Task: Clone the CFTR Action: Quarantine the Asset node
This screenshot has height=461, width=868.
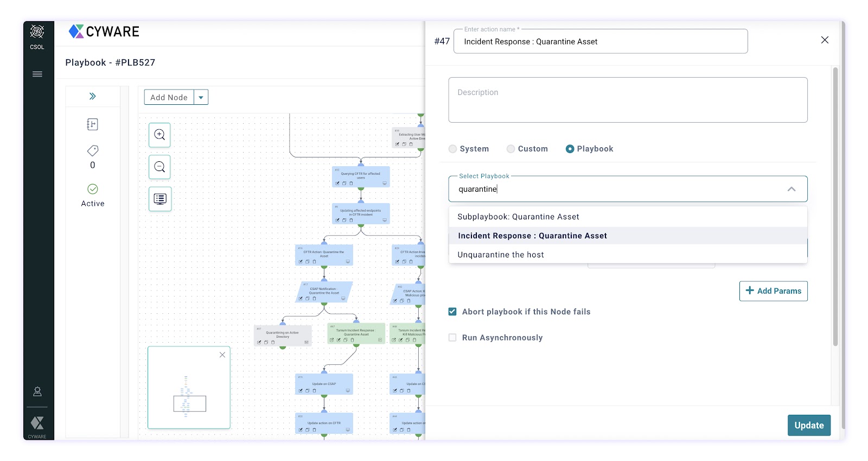Action: [x=308, y=262]
